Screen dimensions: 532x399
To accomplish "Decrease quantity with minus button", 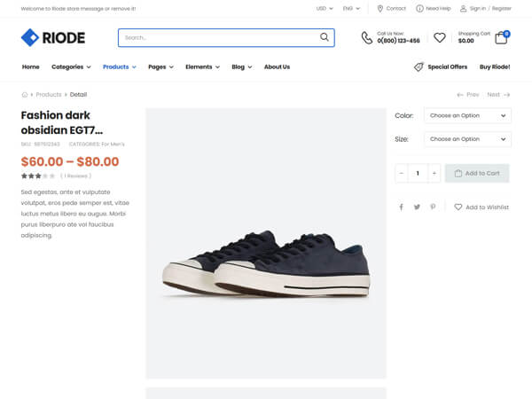I will click(402, 174).
